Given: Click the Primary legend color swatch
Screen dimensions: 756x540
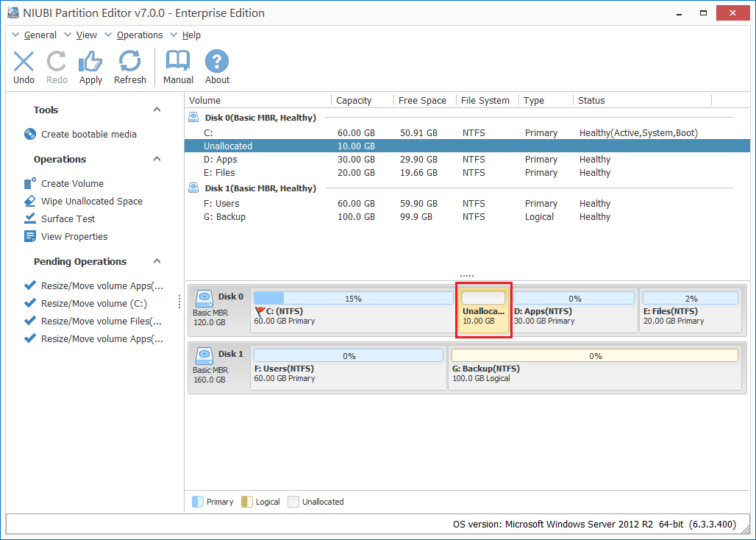Looking at the screenshot, I should coord(198,502).
